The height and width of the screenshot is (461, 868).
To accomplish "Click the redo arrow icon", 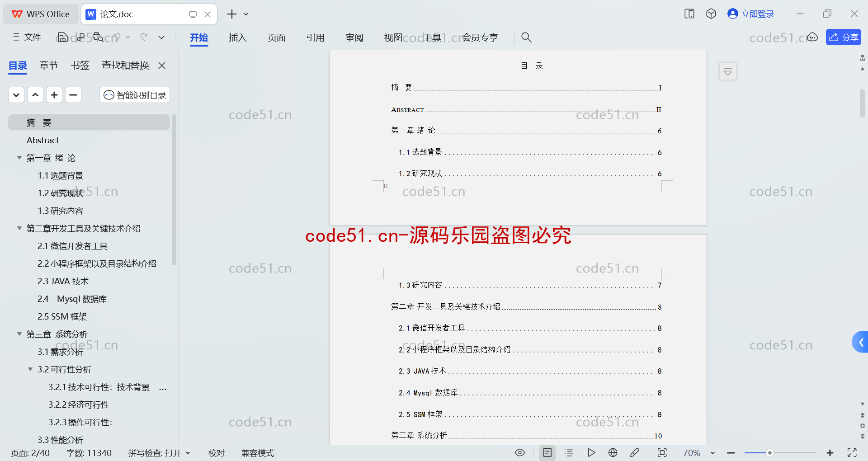I will pyautogui.click(x=144, y=38).
